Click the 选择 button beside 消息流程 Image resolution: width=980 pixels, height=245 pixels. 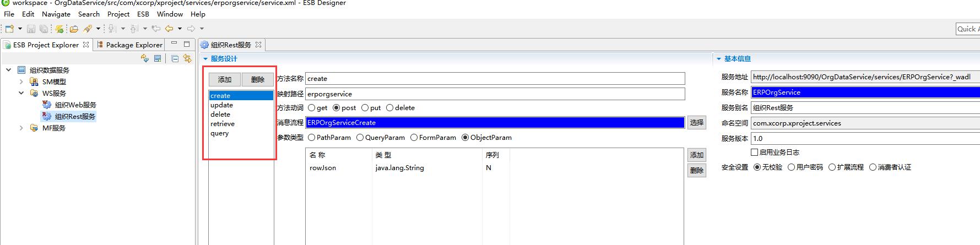coord(697,123)
